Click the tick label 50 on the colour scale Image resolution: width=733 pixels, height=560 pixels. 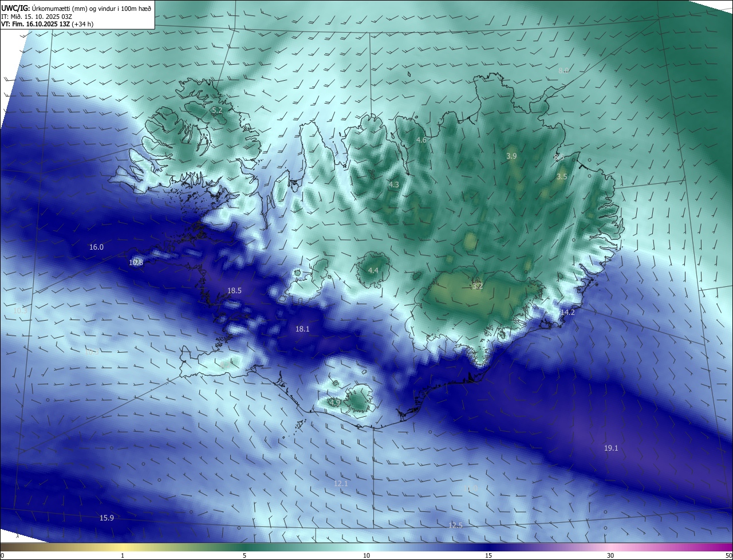point(728,555)
